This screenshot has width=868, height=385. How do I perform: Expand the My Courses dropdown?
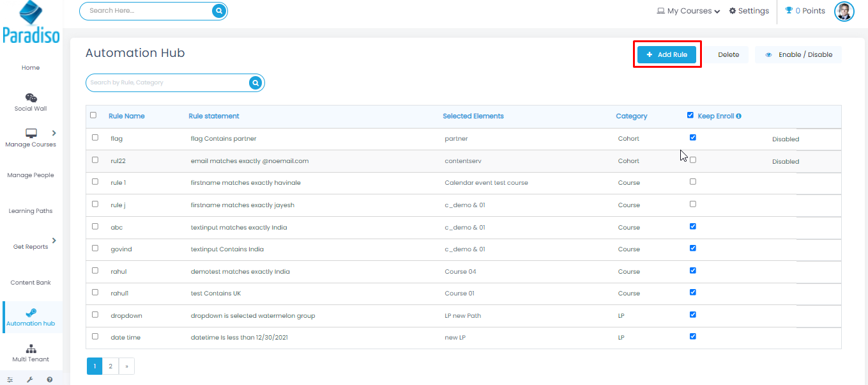pos(689,11)
